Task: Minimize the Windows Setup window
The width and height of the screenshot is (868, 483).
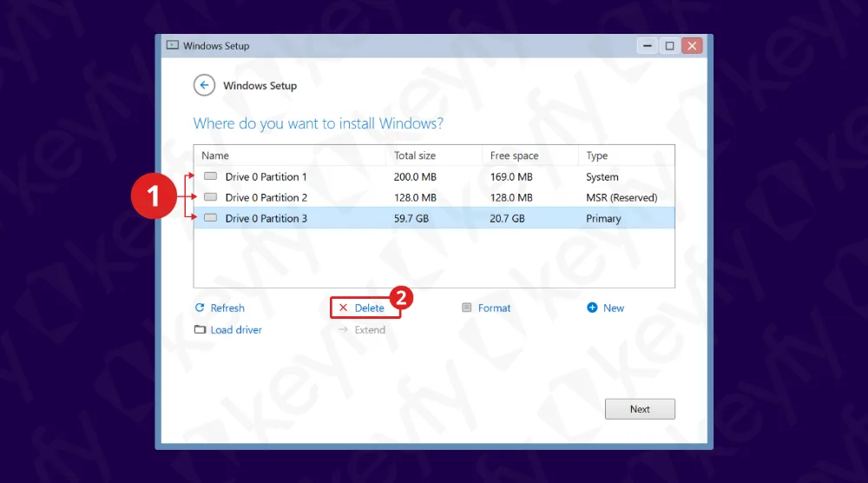Action: point(648,45)
